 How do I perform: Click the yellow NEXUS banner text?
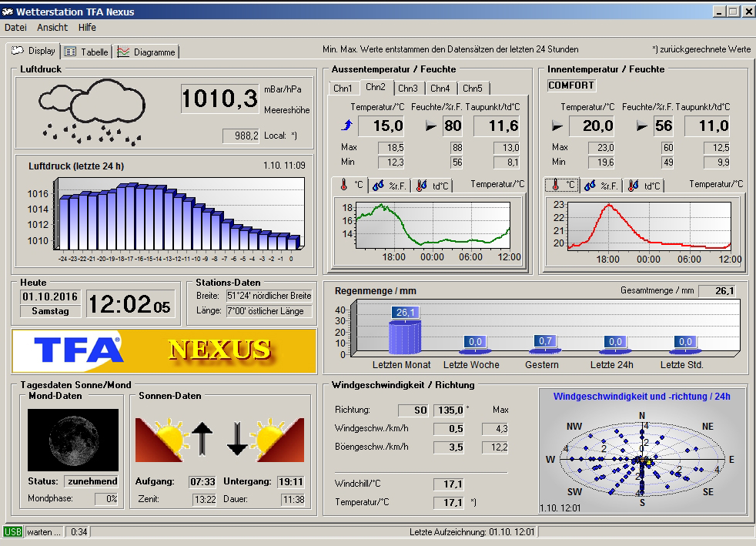click(x=219, y=349)
